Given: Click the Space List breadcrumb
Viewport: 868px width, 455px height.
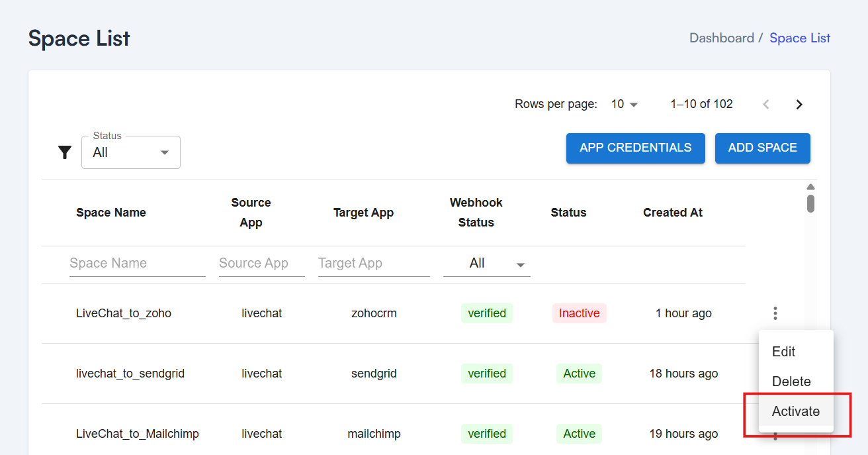Looking at the screenshot, I should coord(800,38).
